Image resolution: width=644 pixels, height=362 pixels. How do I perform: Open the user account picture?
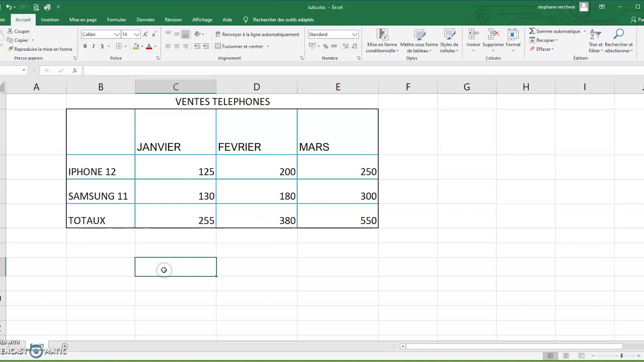[x=584, y=7]
